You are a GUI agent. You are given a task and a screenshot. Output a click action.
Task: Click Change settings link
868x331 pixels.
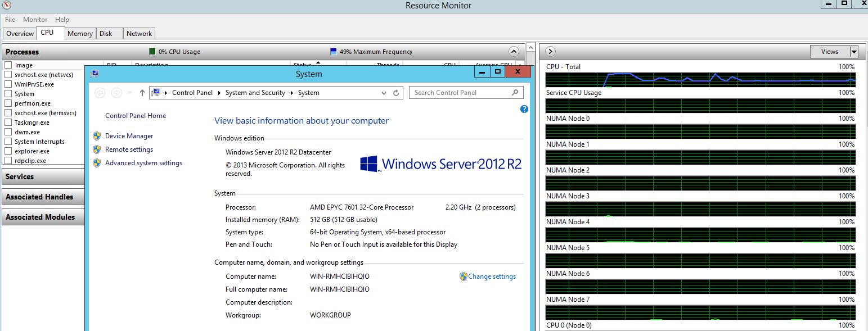coord(492,276)
